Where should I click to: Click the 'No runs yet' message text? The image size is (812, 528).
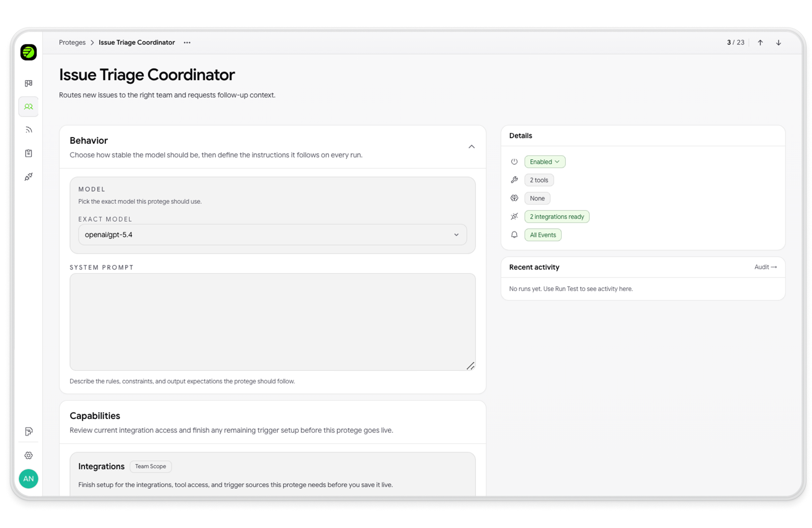pyautogui.click(x=571, y=289)
